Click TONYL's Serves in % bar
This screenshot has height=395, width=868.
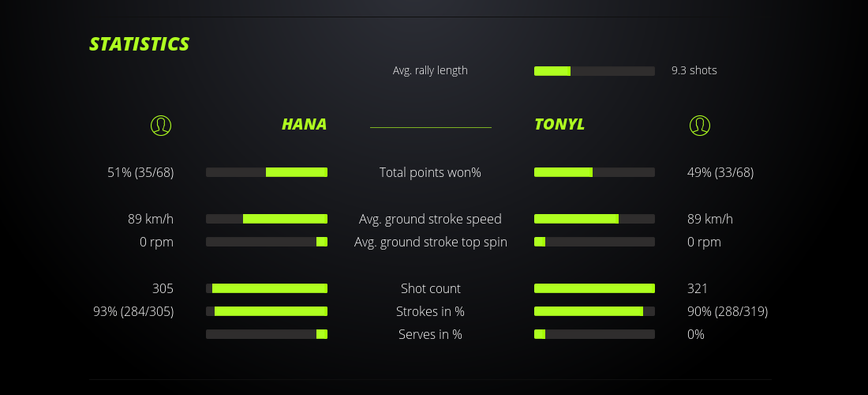tap(594, 334)
